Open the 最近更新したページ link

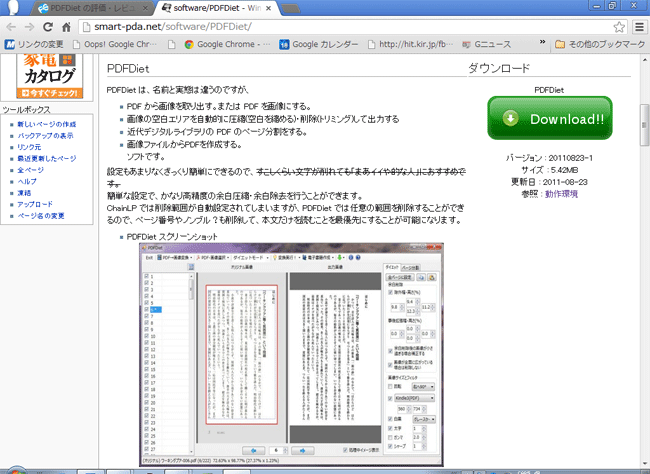click(46, 158)
